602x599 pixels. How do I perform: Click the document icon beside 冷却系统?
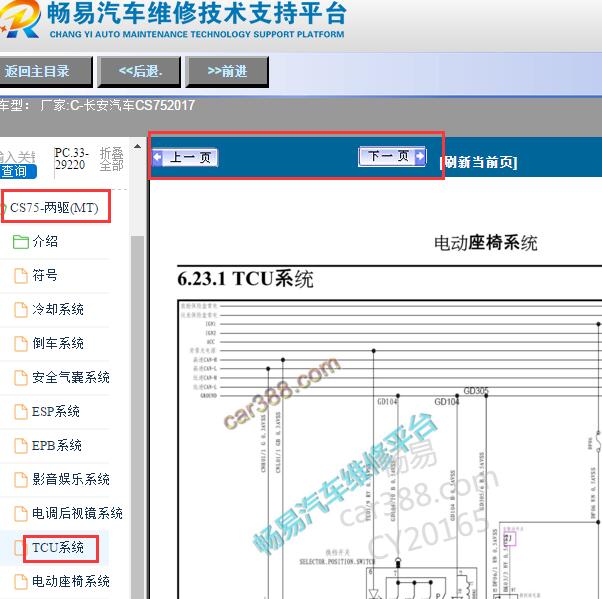coord(21,310)
